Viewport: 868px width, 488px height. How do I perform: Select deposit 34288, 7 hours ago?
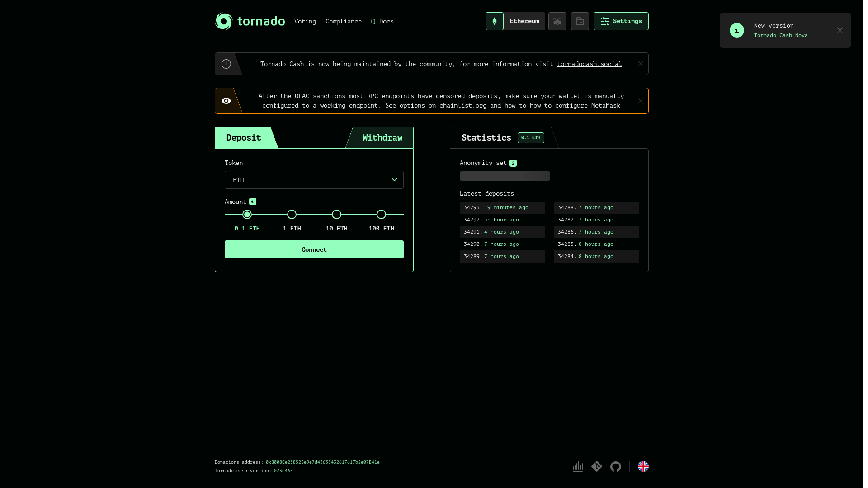pyautogui.click(x=596, y=207)
